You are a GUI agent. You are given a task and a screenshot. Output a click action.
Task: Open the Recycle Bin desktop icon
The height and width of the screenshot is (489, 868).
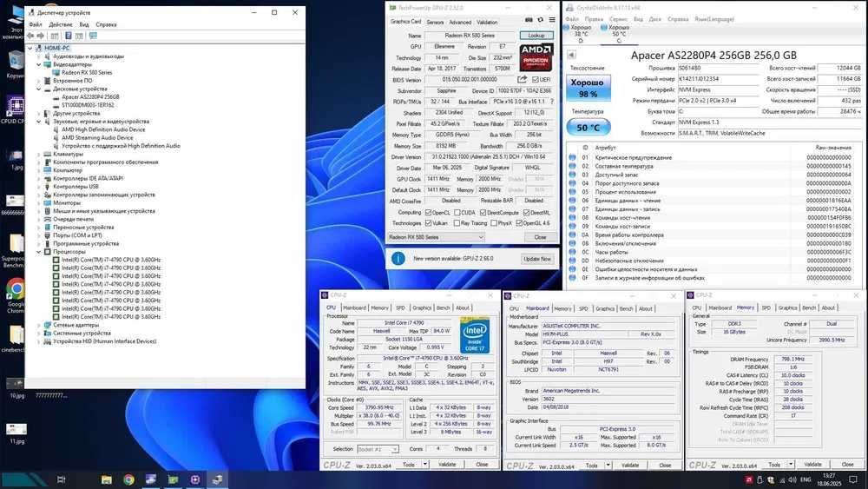click(15, 64)
